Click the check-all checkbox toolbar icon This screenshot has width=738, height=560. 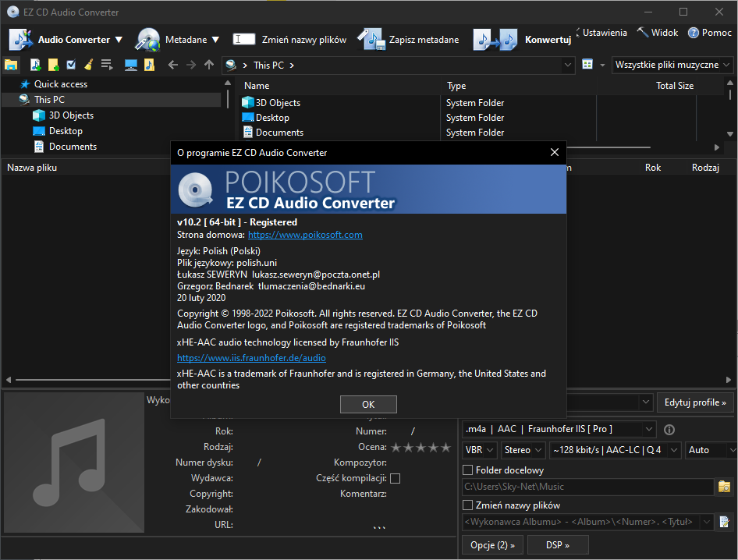pyautogui.click(x=71, y=65)
